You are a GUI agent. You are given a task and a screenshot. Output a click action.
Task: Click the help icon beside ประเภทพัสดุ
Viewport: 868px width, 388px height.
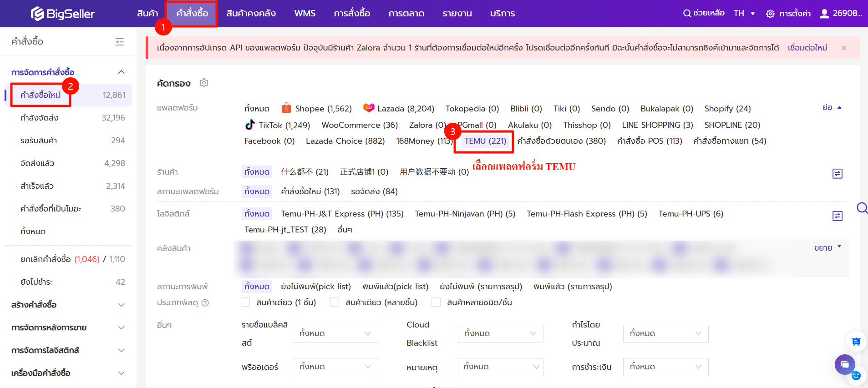coord(205,303)
